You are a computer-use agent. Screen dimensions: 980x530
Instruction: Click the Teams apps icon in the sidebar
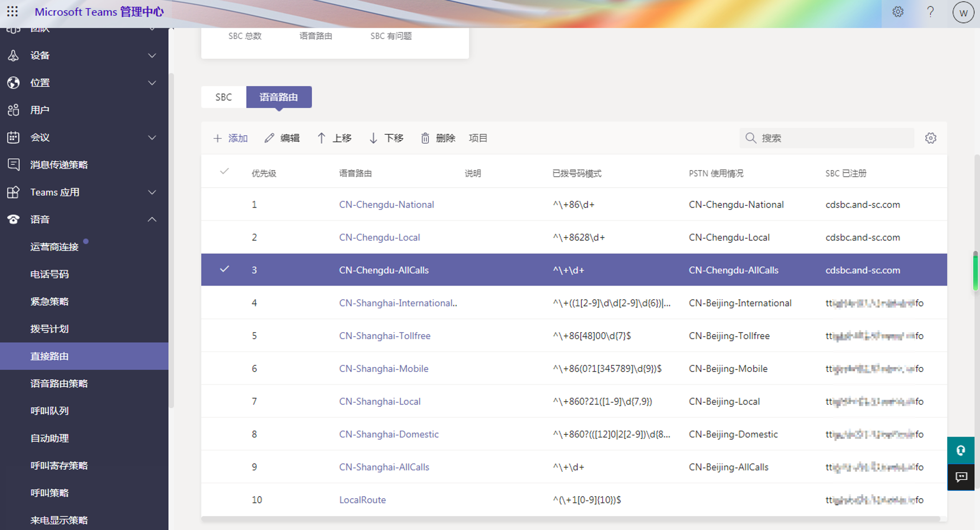pos(13,192)
